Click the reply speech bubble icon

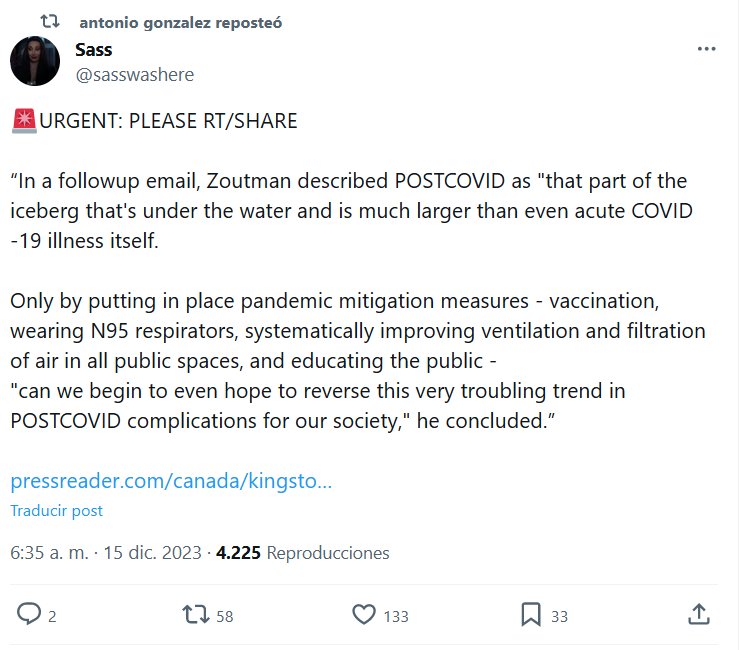click(30, 614)
